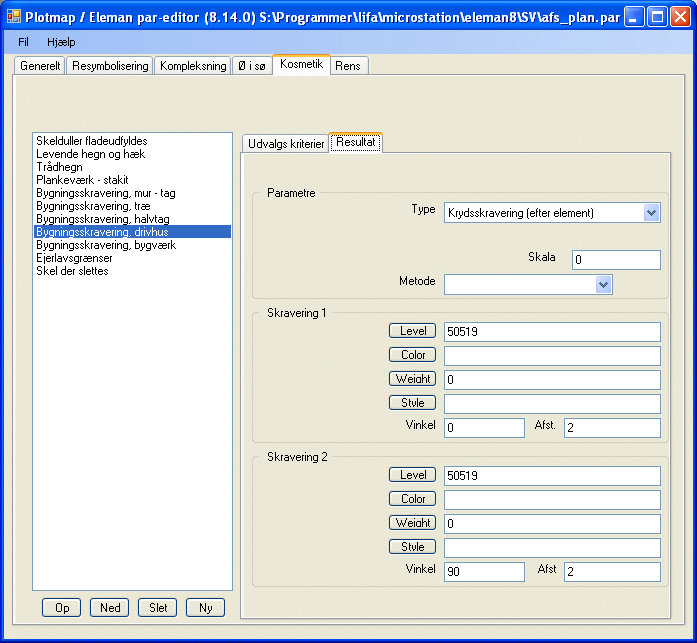Click Skravering 1 Level field with 50519
Viewport: 697px width, 643px height.
[552, 332]
